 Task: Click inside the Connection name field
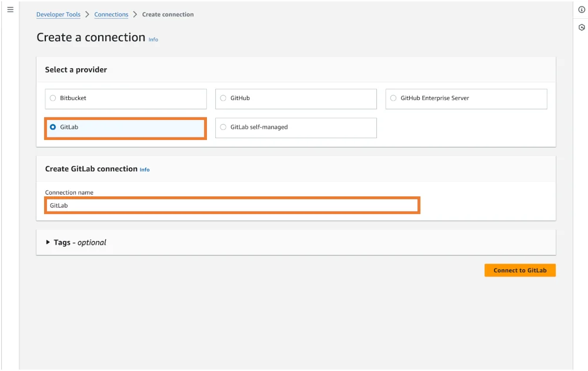232,205
